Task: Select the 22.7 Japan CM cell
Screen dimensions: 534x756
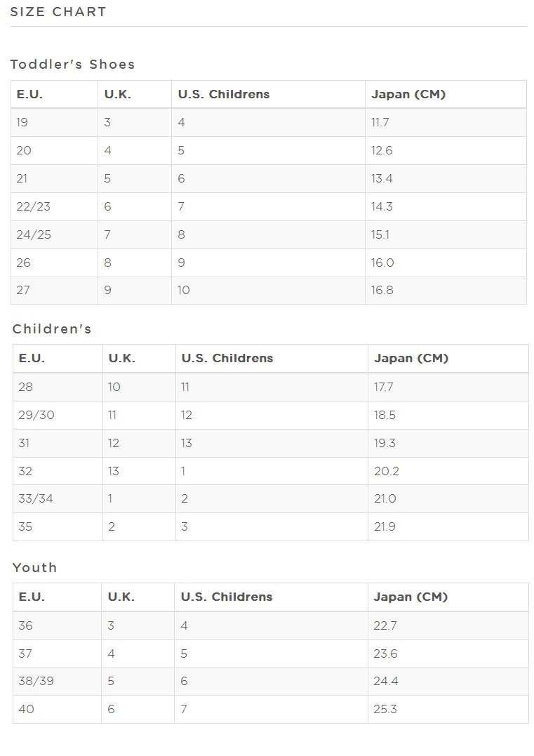Action: (x=385, y=626)
